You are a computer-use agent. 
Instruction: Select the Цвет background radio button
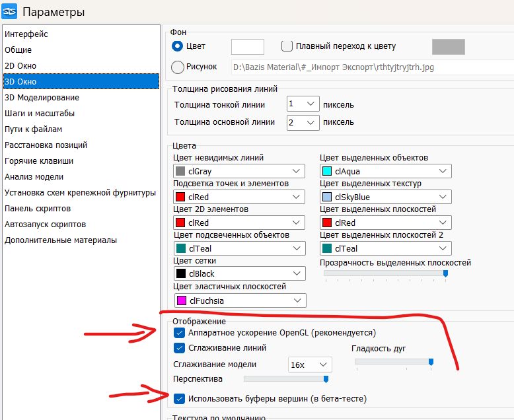(177, 46)
